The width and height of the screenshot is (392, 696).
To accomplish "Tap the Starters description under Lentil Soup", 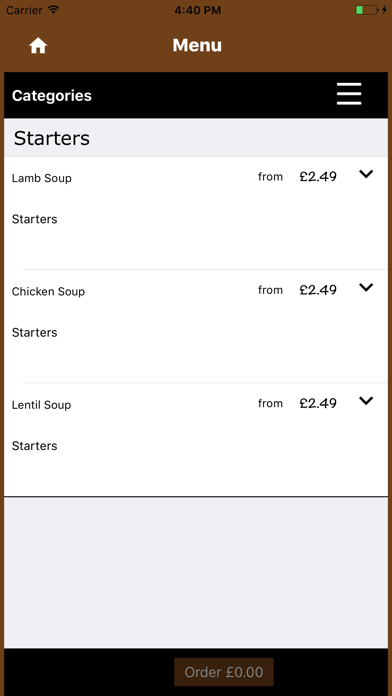I will point(35,446).
